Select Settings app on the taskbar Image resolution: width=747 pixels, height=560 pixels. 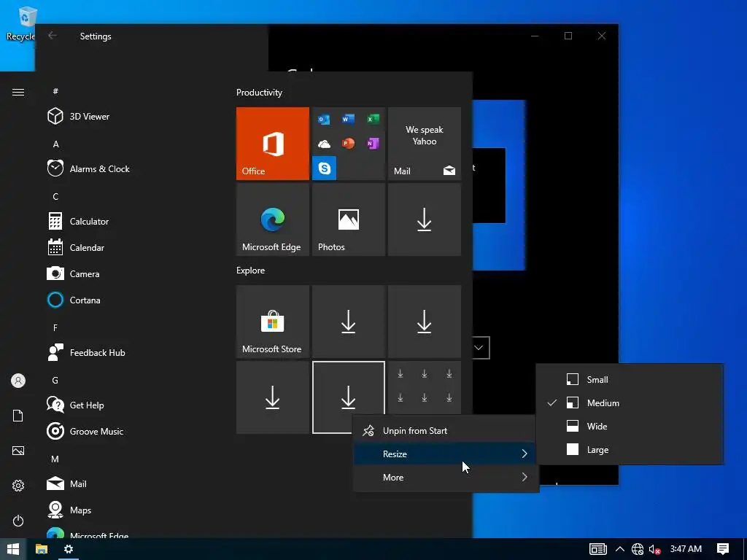69,549
